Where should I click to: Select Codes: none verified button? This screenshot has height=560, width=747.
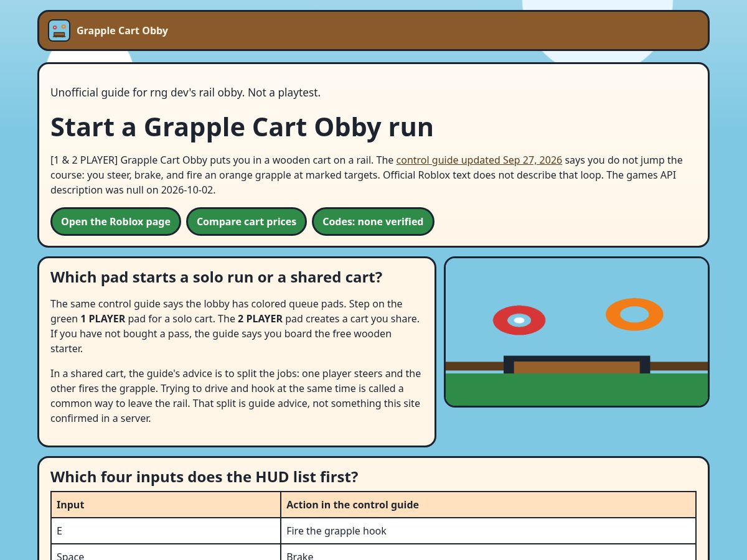tap(373, 222)
